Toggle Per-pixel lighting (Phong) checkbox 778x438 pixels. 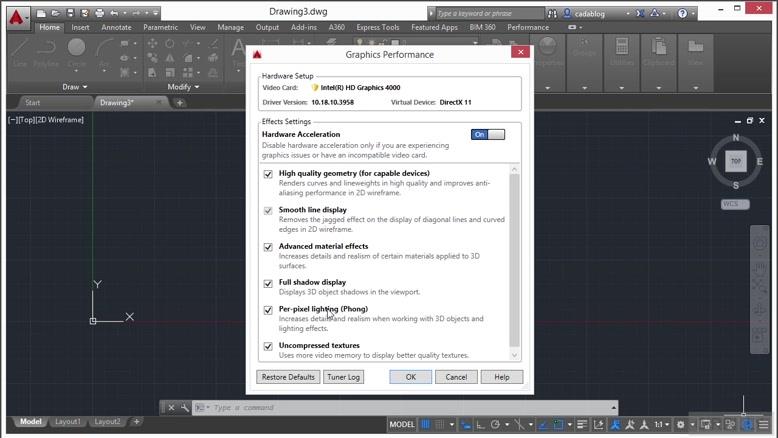tap(268, 310)
